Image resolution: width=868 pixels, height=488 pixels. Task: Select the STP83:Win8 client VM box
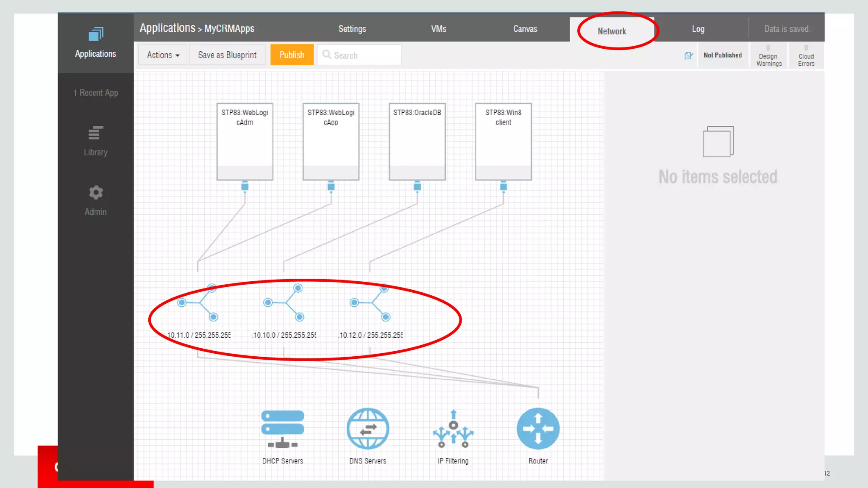[504, 141]
